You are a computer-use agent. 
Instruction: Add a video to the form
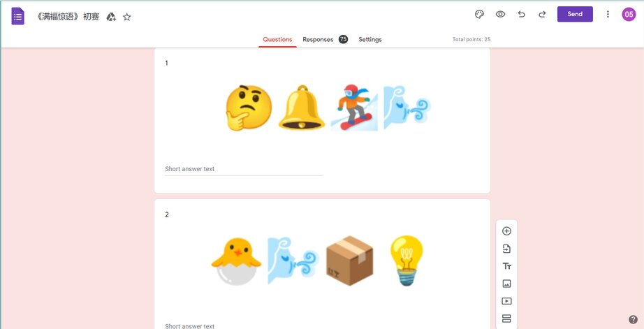pos(507,301)
